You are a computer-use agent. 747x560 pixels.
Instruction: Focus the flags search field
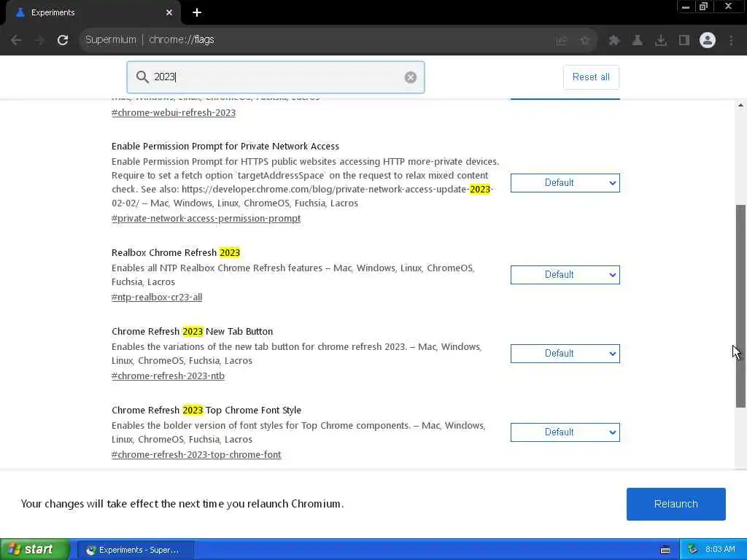(x=276, y=77)
